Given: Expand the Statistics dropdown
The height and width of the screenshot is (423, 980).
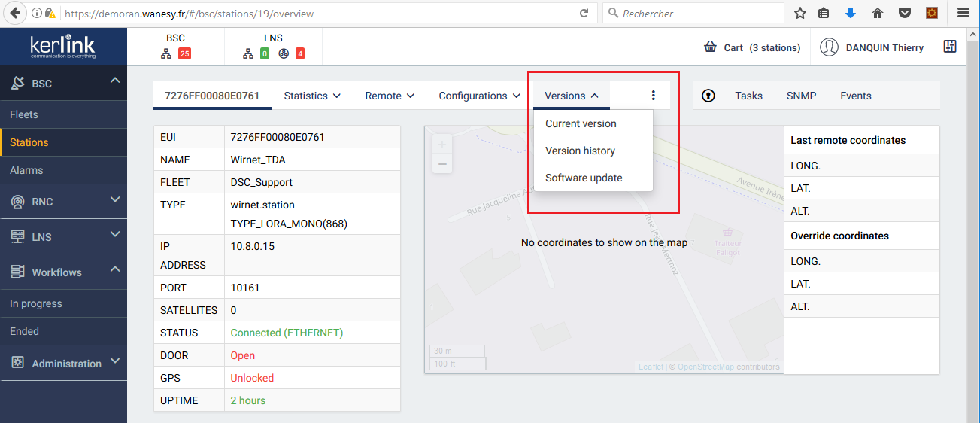Looking at the screenshot, I should 312,96.
